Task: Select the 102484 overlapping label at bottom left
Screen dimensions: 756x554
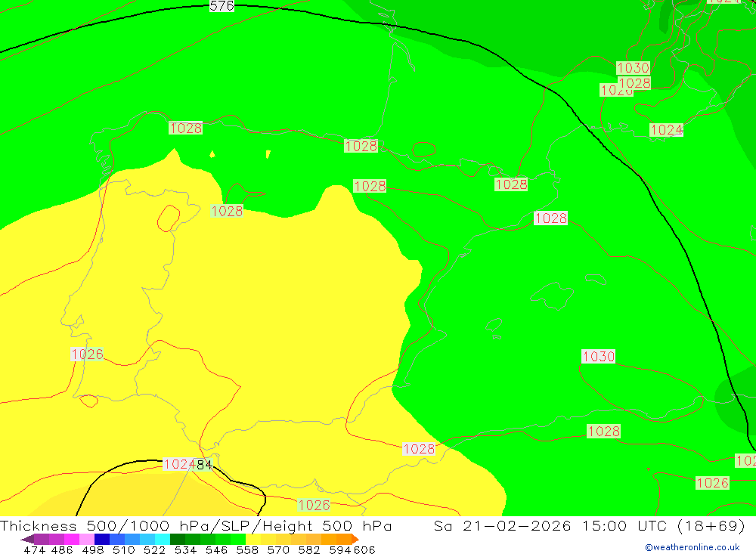Action: [188, 464]
